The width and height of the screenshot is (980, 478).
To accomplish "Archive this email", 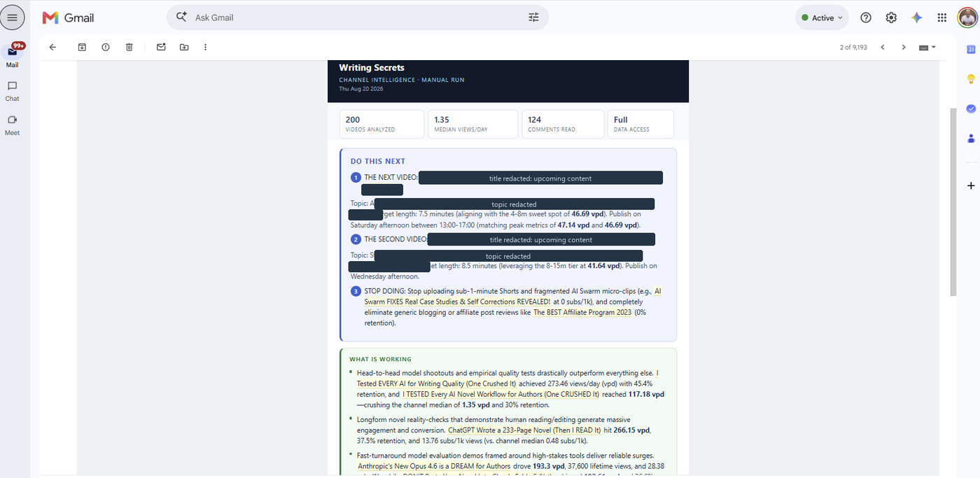I will (x=82, y=47).
